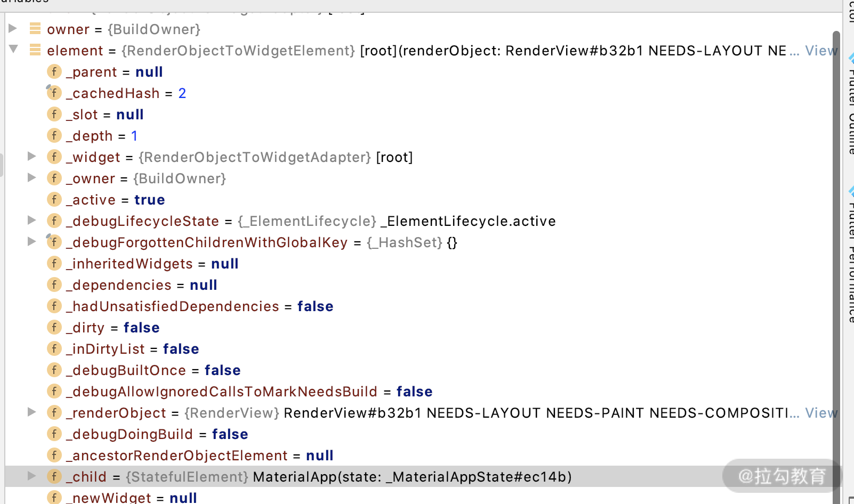Select the _dependencies = null row
Image resolution: width=854 pixels, height=504 pixels.
point(142,285)
